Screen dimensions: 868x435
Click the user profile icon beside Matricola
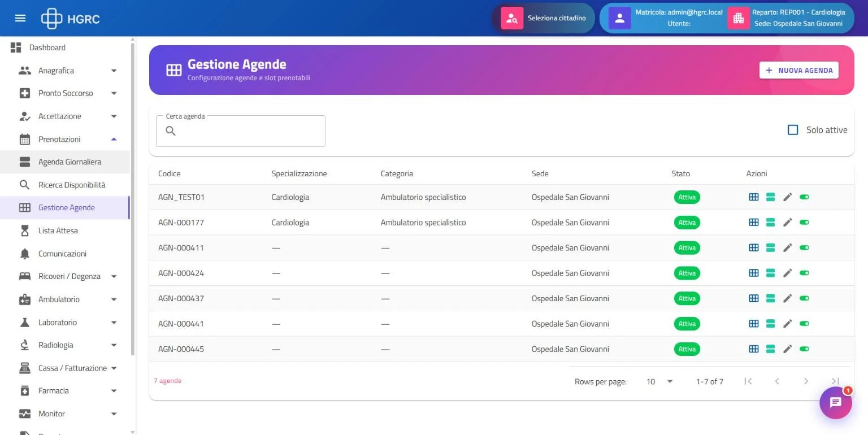coord(619,18)
